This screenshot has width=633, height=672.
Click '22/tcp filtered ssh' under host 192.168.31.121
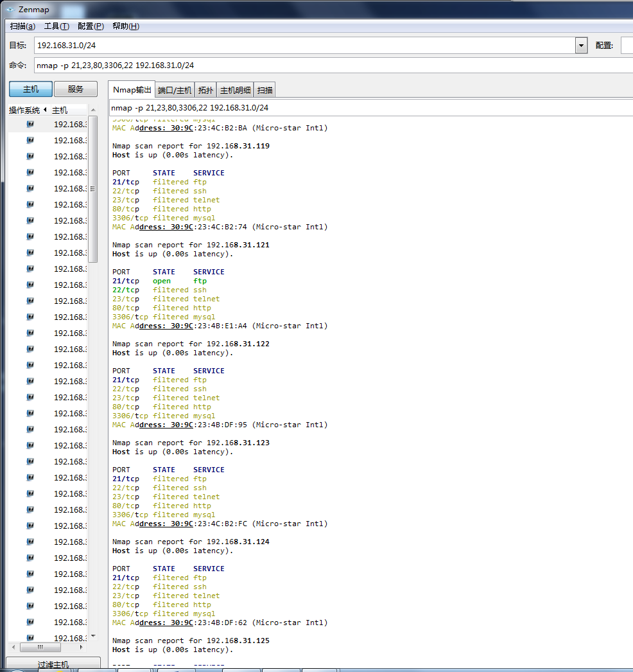pos(159,290)
